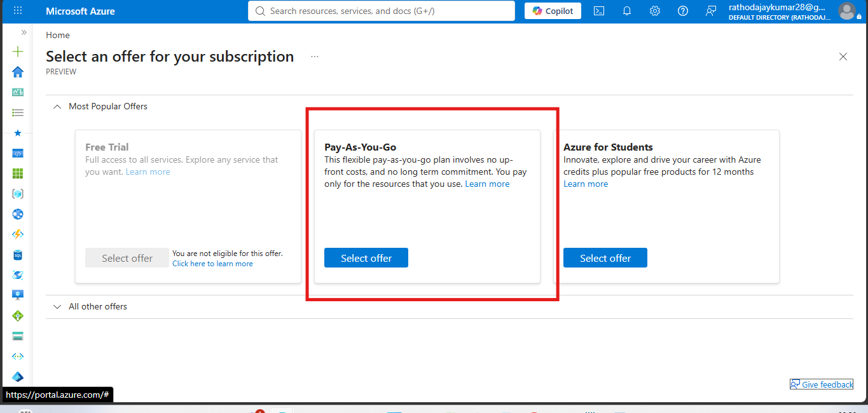Focus the Search resources, services, and docs box

point(382,11)
